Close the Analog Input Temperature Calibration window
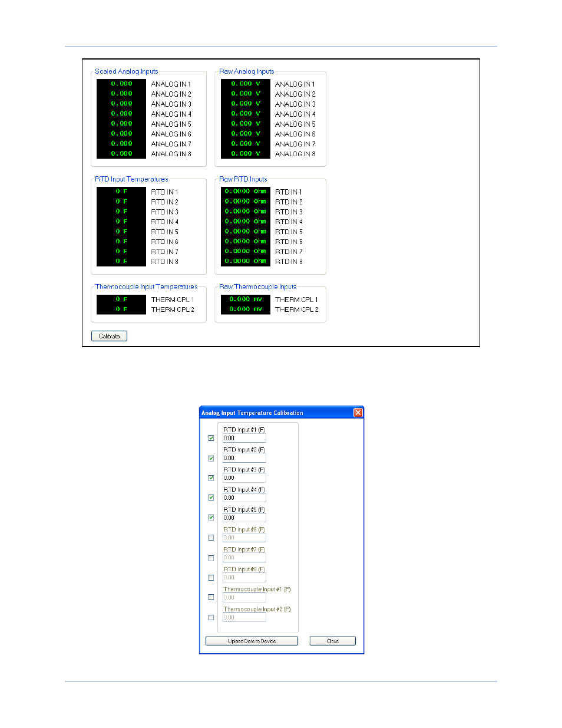 click(358, 413)
